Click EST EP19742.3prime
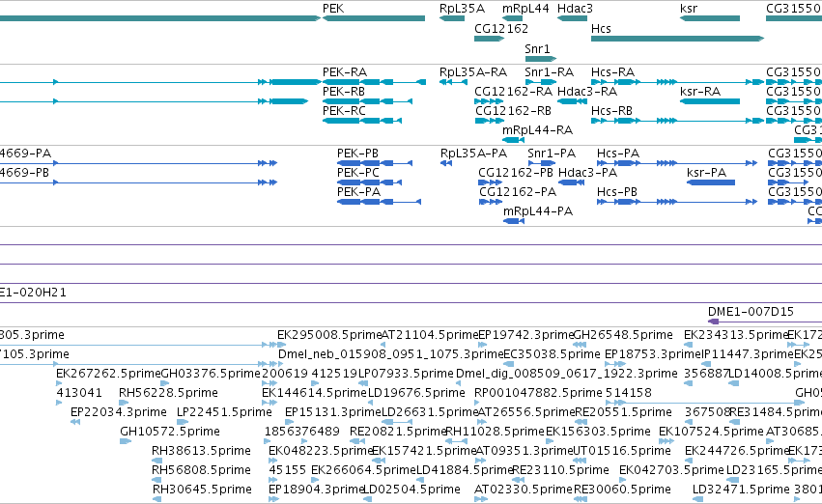This screenshot has width=822, height=504. [482, 345]
